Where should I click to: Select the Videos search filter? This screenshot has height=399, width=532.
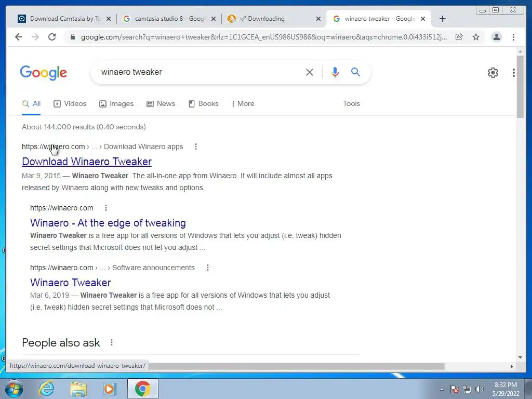coord(70,104)
